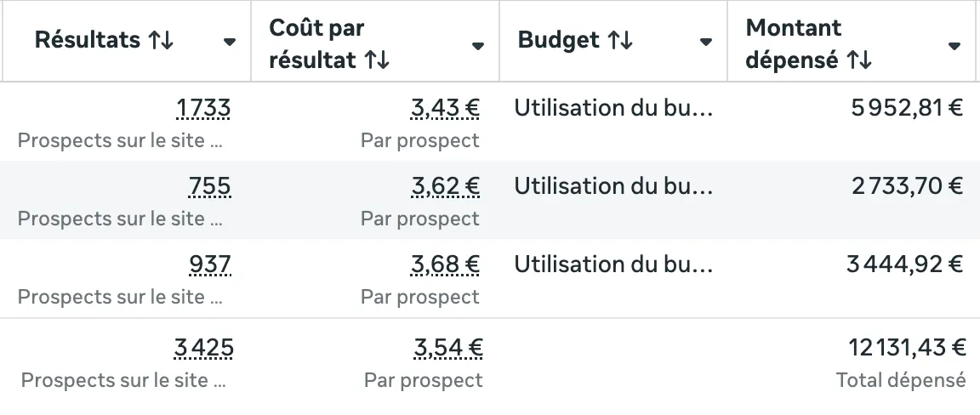
Task: Click the 937 results value
Action: coord(210,264)
